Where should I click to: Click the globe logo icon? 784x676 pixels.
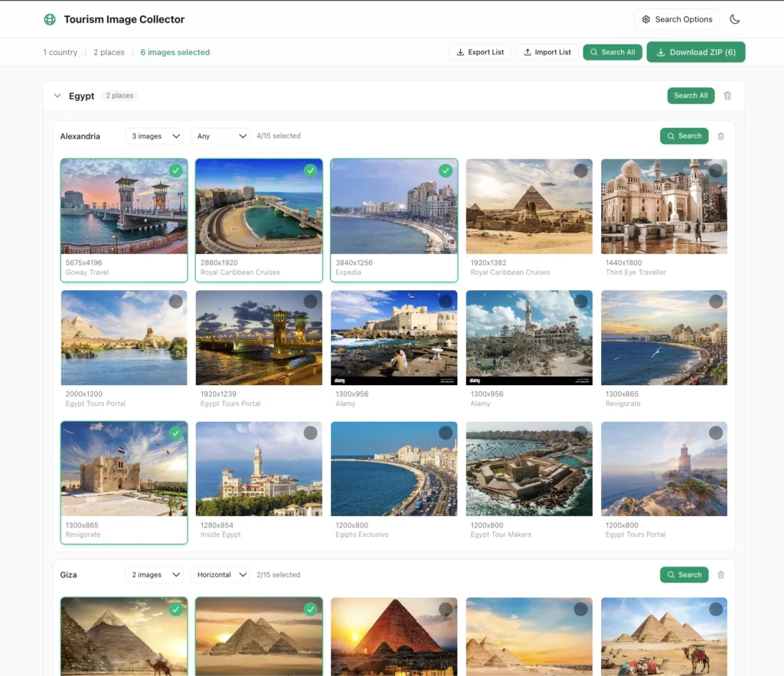50,19
